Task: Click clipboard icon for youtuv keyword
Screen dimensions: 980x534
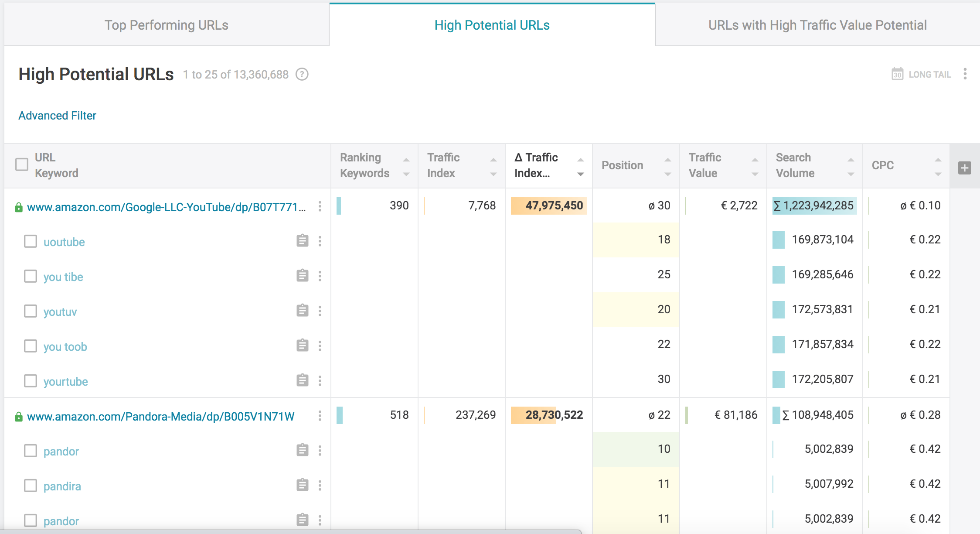Action: point(303,310)
